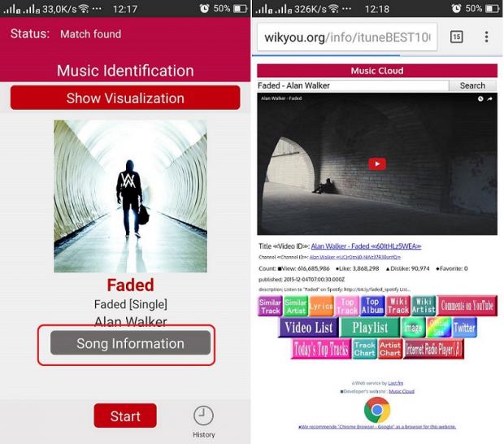Open the Playlist tile
Screen dimensions: 504x444
(370, 328)
